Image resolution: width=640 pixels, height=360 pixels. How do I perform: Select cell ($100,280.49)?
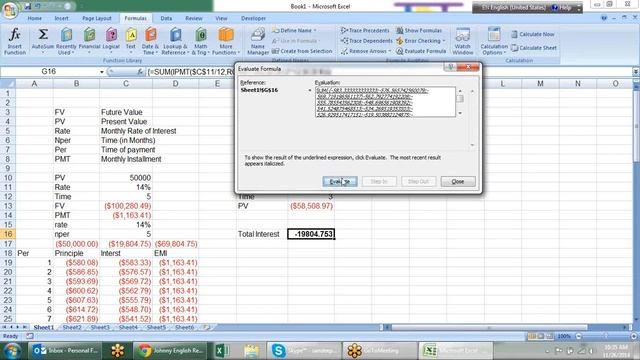pyautogui.click(x=126, y=206)
